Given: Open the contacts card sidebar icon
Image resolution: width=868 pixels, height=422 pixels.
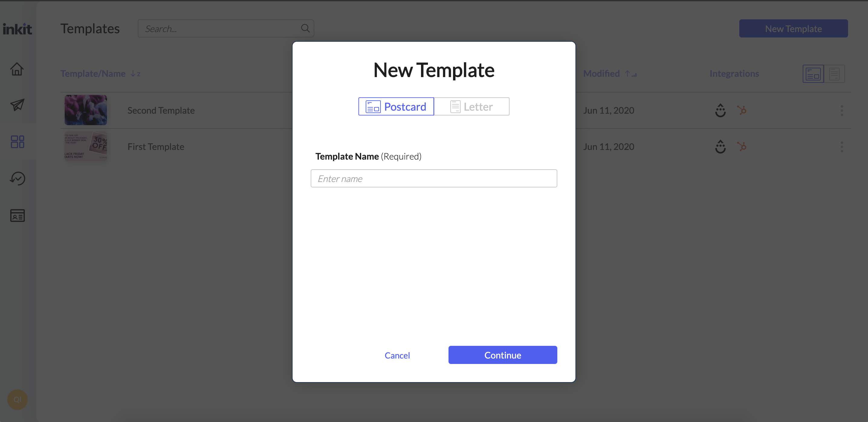Looking at the screenshot, I should (x=18, y=215).
